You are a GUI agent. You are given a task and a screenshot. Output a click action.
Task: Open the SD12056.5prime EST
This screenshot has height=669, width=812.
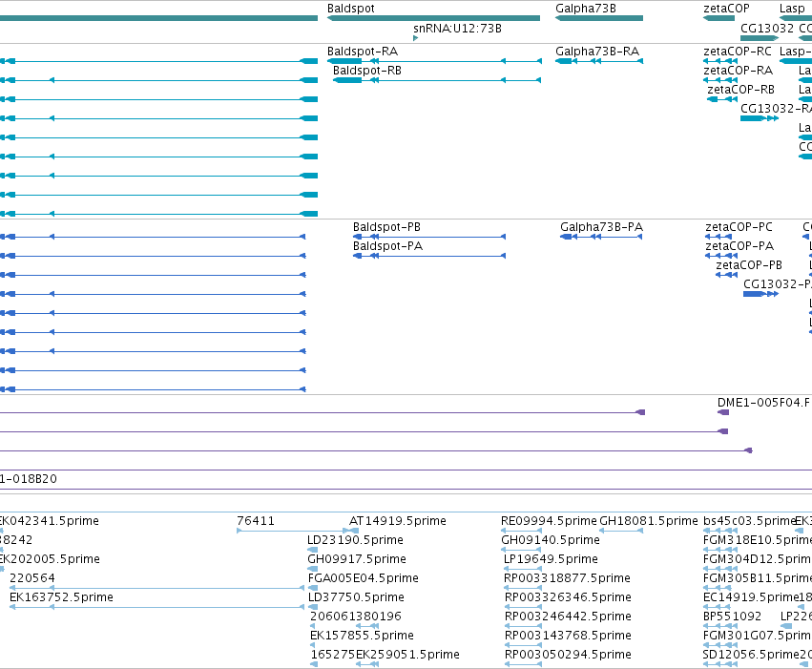coord(720,665)
